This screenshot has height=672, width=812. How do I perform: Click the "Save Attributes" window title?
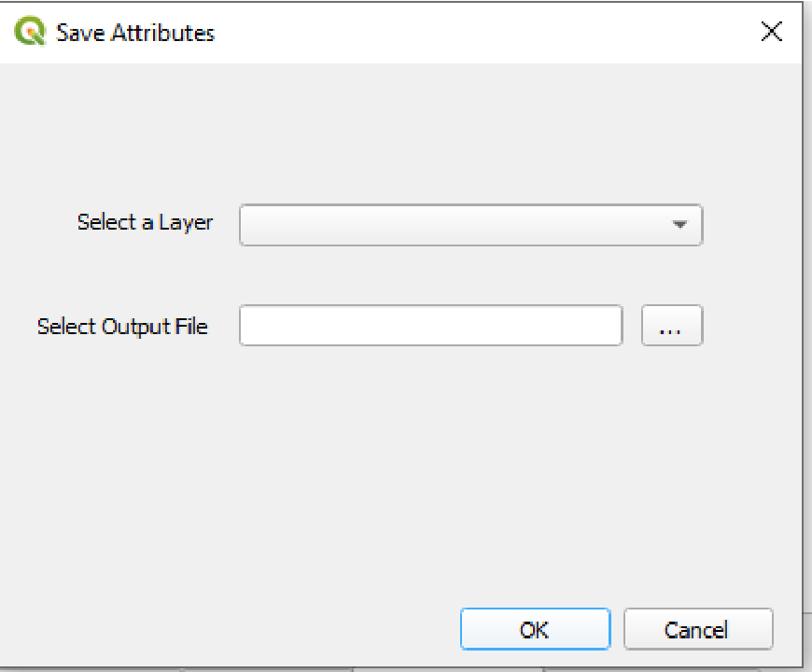tap(135, 33)
